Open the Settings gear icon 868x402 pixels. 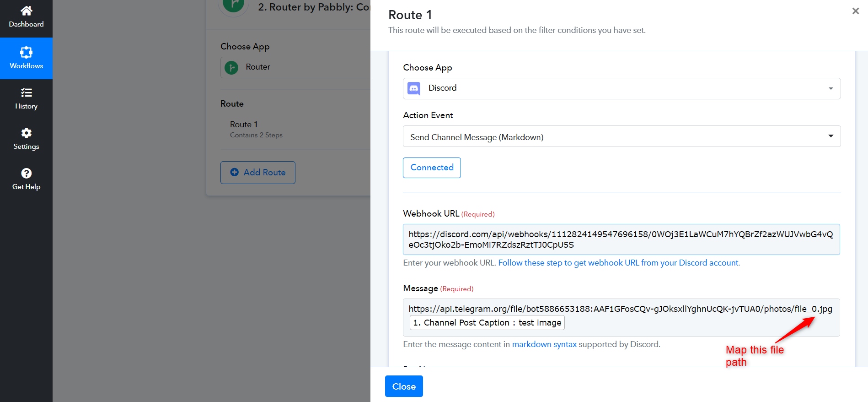pos(27,133)
